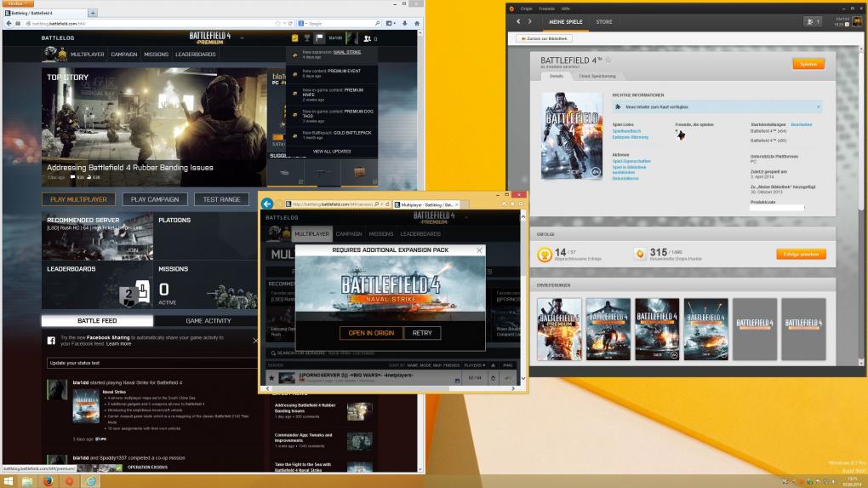Image resolution: width=868 pixels, height=488 pixels.
Task: Open Leaderboards in the Firefox Battlelog nav
Action: point(196,55)
